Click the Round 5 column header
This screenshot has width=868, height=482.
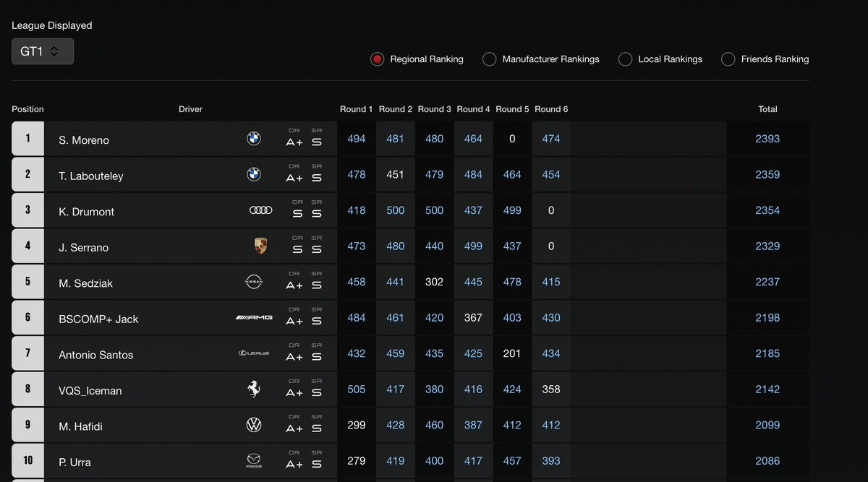click(513, 109)
